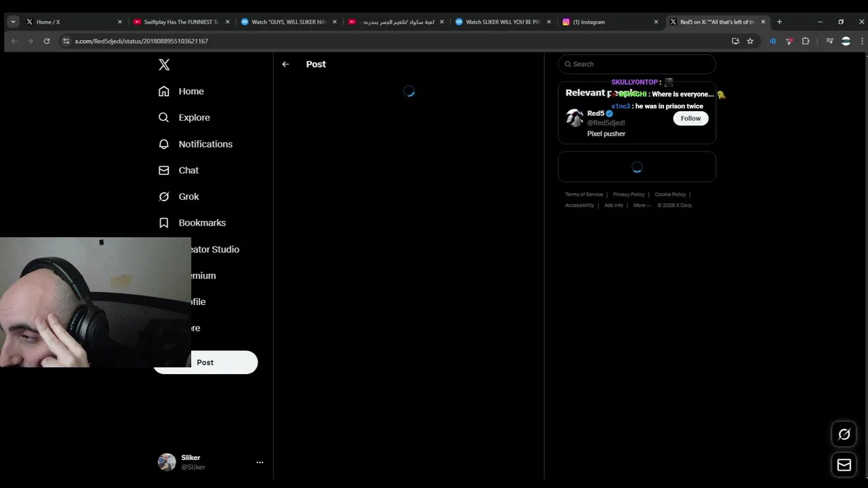Click the Post button in sidebar
Image resolution: width=868 pixels, height=488 pixels.
(x=205, y=362)
